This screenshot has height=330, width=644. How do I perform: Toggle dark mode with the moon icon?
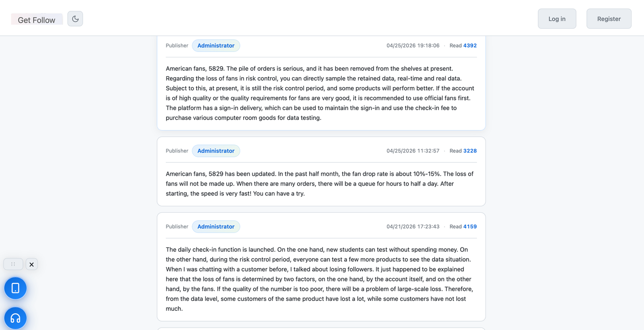click(x=75, y=19)
